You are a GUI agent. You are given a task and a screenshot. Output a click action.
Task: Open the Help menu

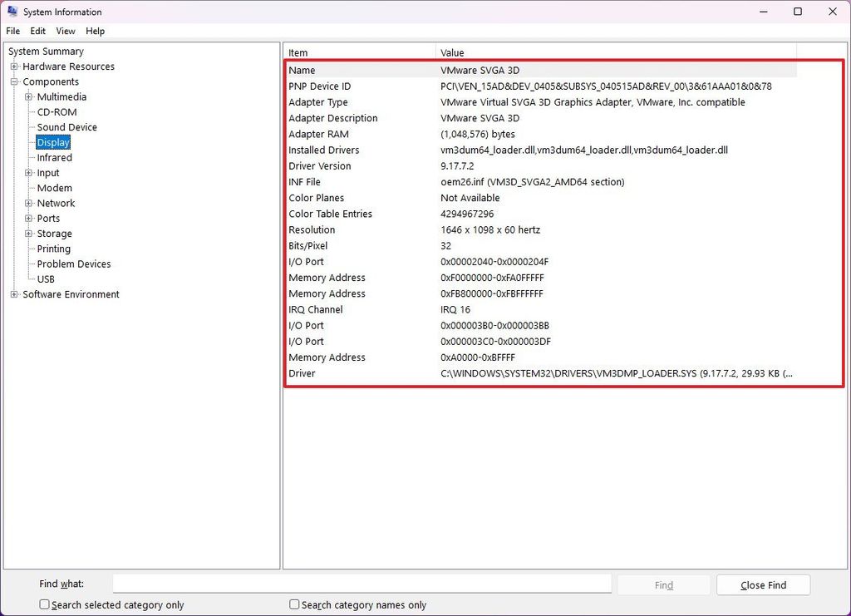point(95,31)
